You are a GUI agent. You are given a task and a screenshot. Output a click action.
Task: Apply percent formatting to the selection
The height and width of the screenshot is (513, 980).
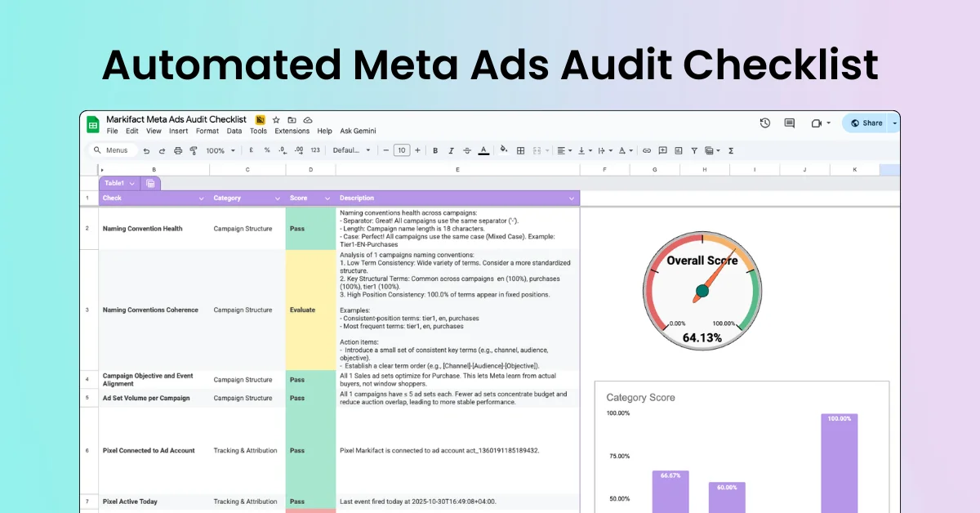266,150
